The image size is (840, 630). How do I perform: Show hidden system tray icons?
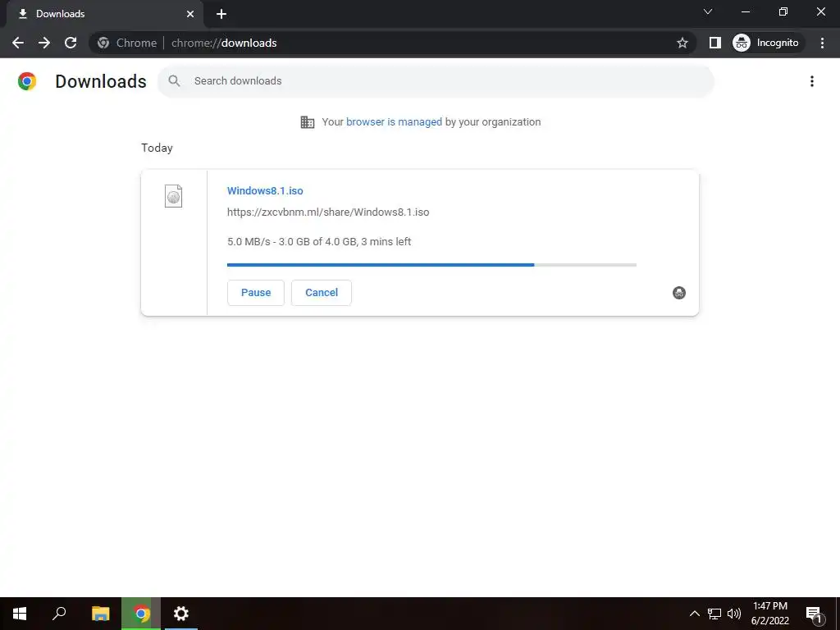point(694,614)
